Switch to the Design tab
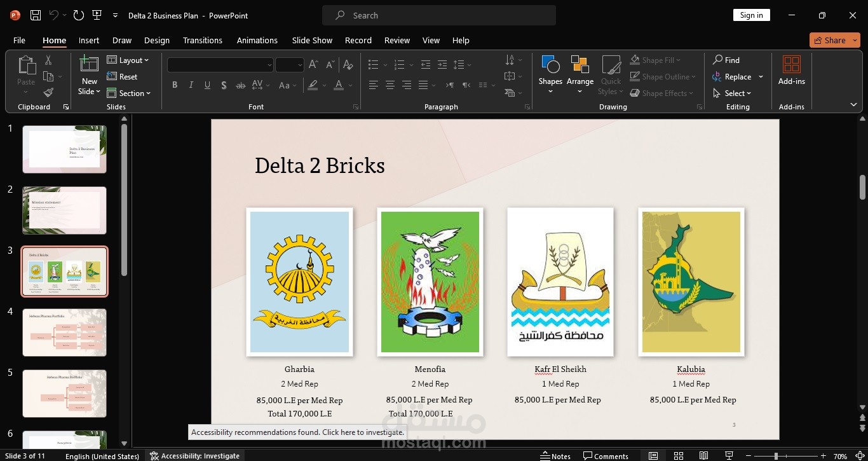The height and width of the screenshot is (461, 868). click(x=156, y=40)
